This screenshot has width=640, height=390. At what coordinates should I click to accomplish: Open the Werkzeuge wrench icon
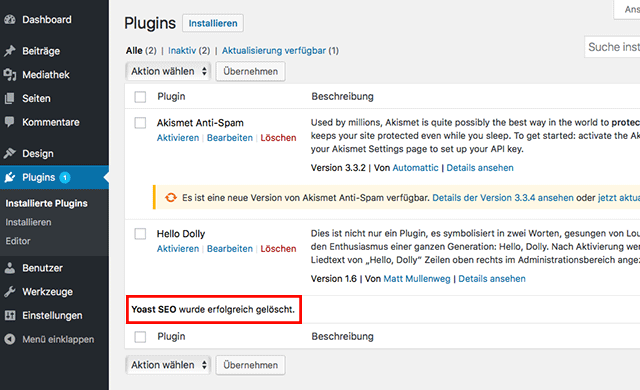[x=10, y=292]
